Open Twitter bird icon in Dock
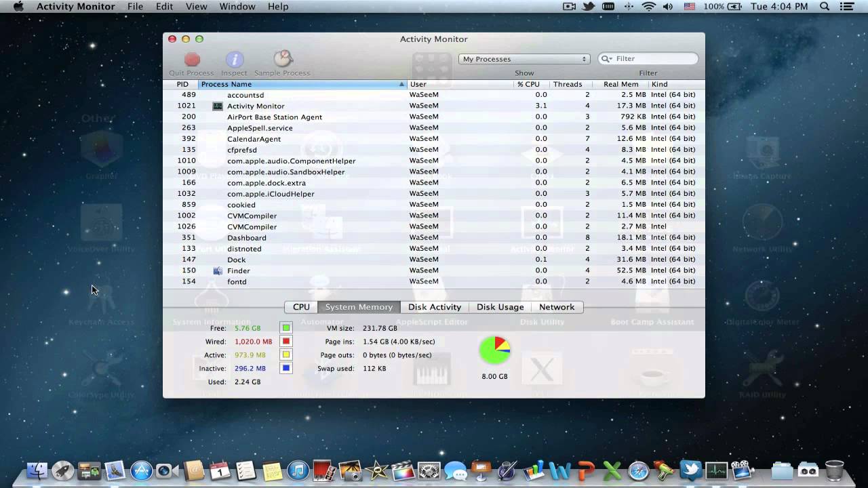The width and height of the screenshot is (868, 488). tap(690, 470)
